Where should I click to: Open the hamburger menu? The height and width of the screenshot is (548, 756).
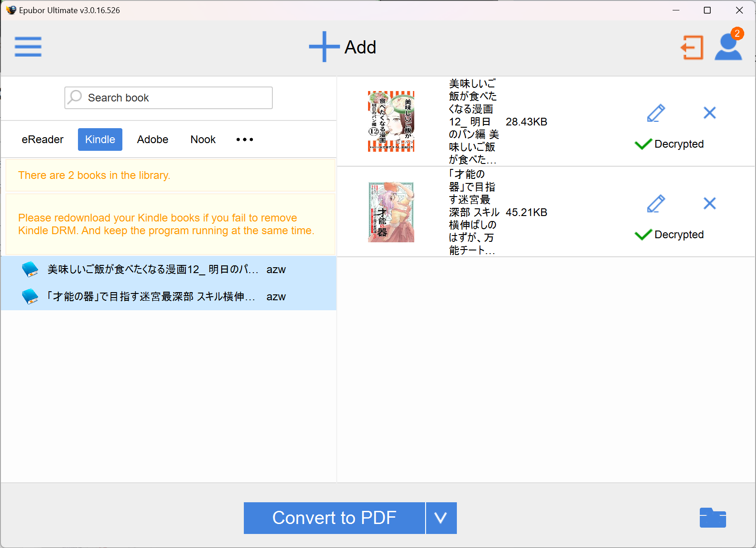click(x=28, y=47)
